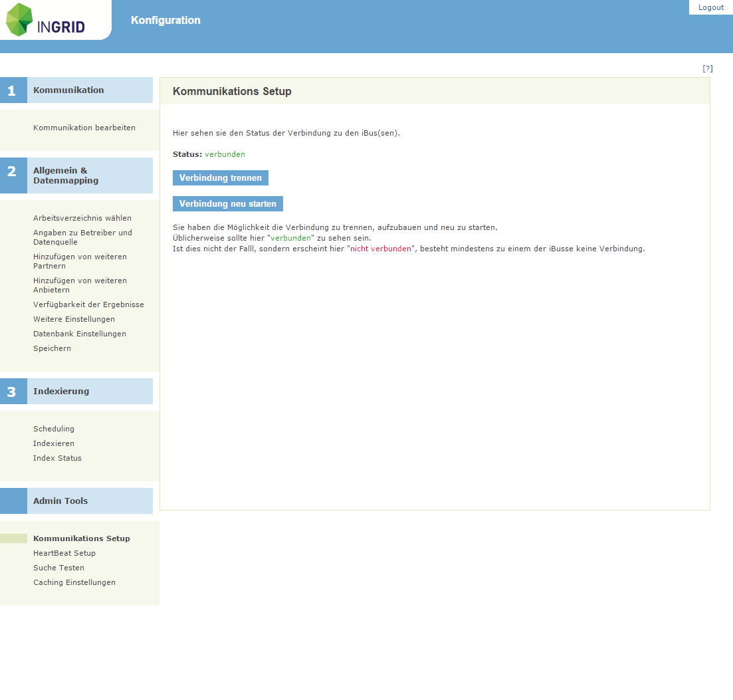Select step 2 icon beside Allgemein & Datenmapping
This screenshot has width=733, height=700.
pyautogui.click(x=13, y=175)
